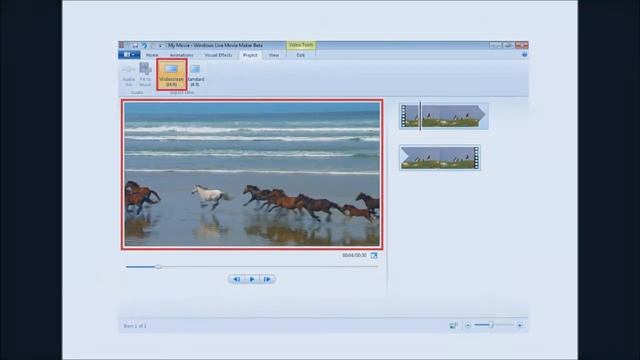640x360 pixels.
Task: Minimize the Movie Maker window
Action: click(x=495, y=45)
